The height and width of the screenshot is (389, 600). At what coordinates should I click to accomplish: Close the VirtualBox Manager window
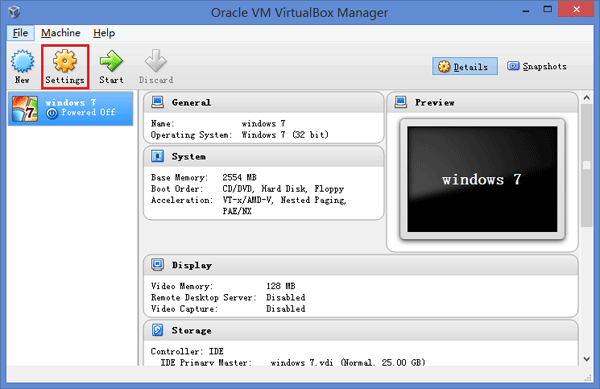576,10
